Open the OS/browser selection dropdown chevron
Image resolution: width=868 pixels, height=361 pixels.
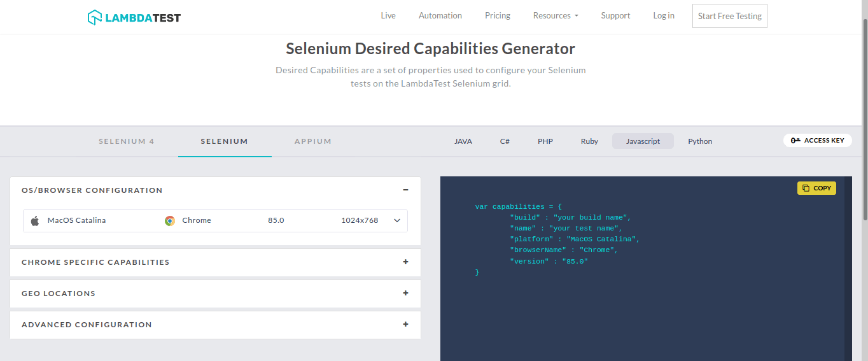pyautogui.click(x=397, y=221)
